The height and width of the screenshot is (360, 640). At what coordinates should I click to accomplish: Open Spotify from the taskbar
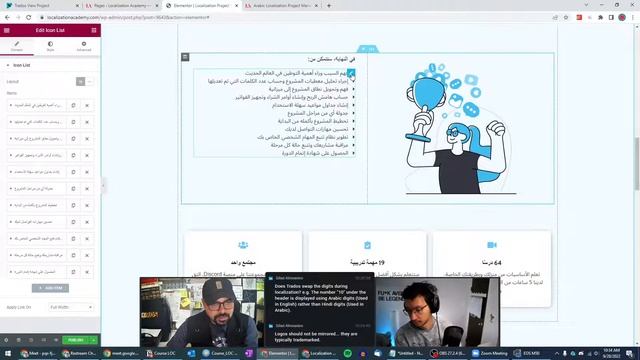(x=347, y=353)
